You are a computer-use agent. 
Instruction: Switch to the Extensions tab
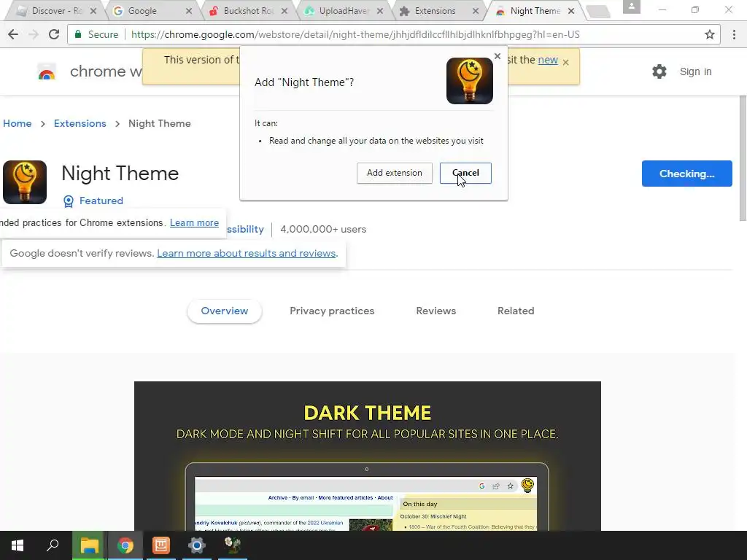click(435, 10)
